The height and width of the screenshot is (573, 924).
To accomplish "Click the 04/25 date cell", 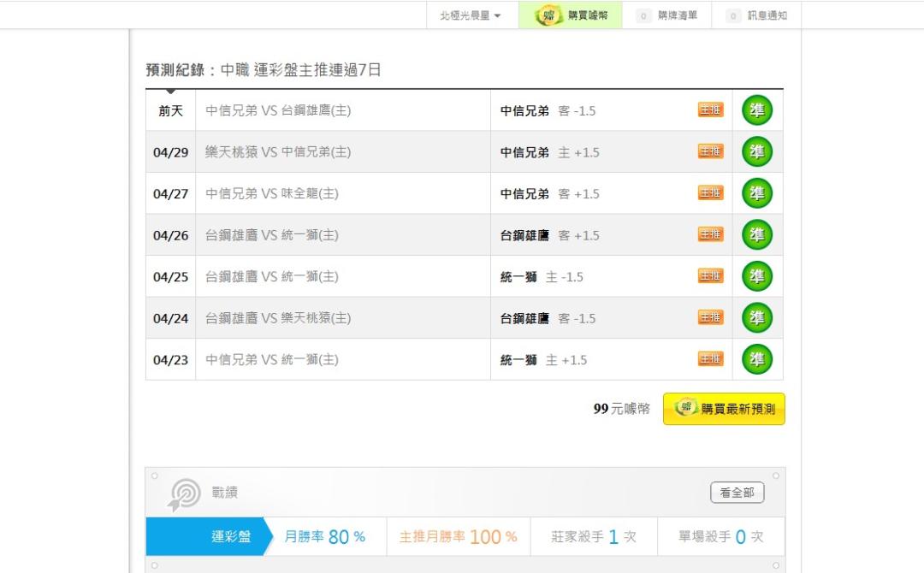I will 171,277.
